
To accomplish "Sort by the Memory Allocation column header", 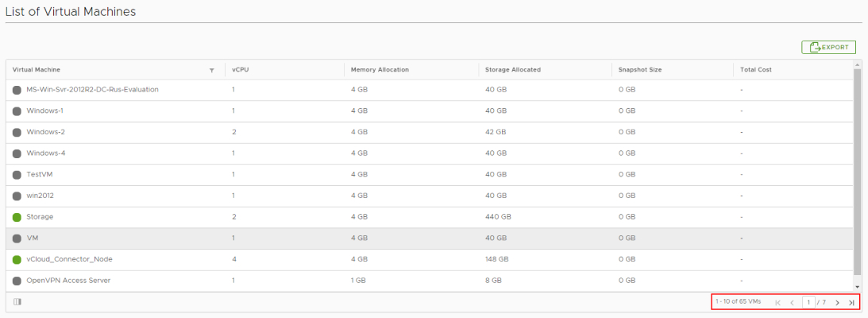I will point(380,70).
